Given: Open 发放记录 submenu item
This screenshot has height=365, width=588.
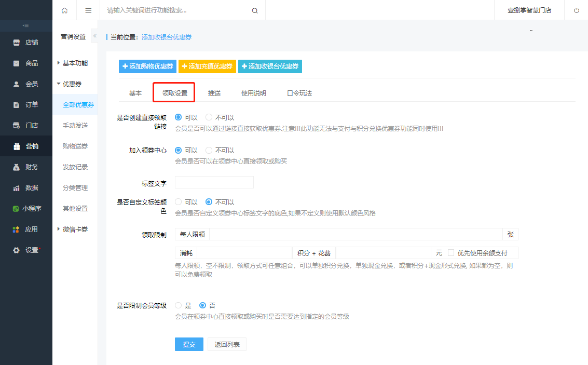Looking at the screenshot, I should 75,167.
